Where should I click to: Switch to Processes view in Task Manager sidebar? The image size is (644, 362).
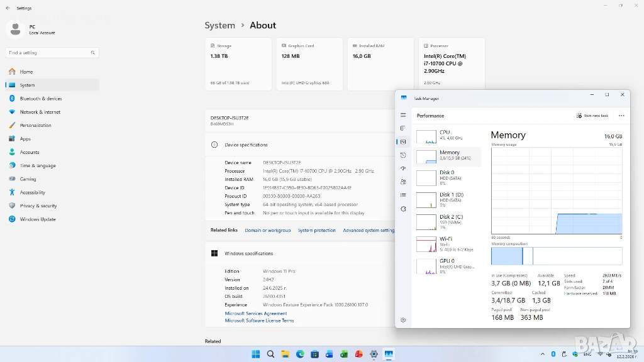pos(403,128)
